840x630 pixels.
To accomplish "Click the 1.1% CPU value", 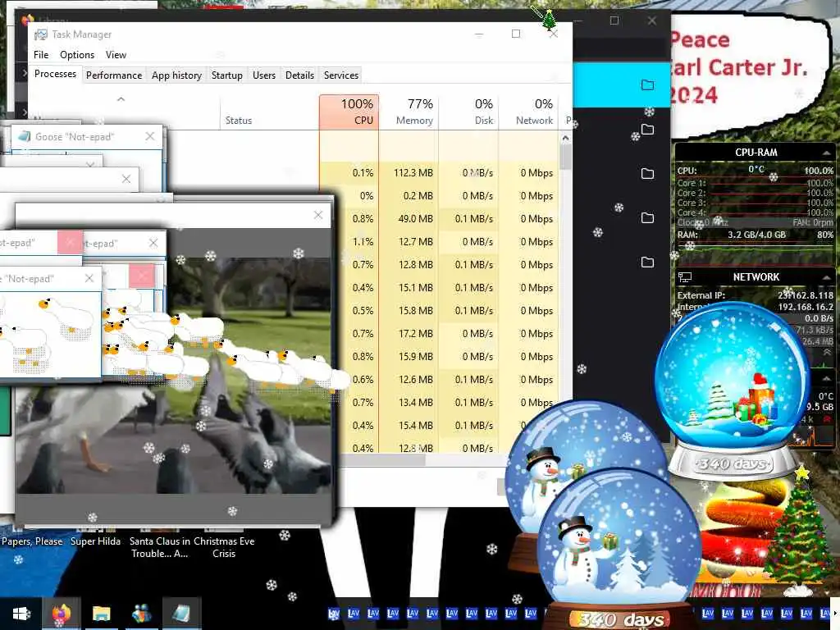I will (x=363, y=242).
